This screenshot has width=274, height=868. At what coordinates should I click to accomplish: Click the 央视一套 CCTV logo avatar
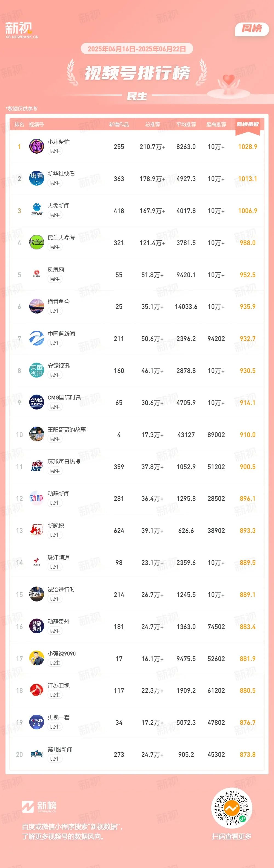pos(36,722)
